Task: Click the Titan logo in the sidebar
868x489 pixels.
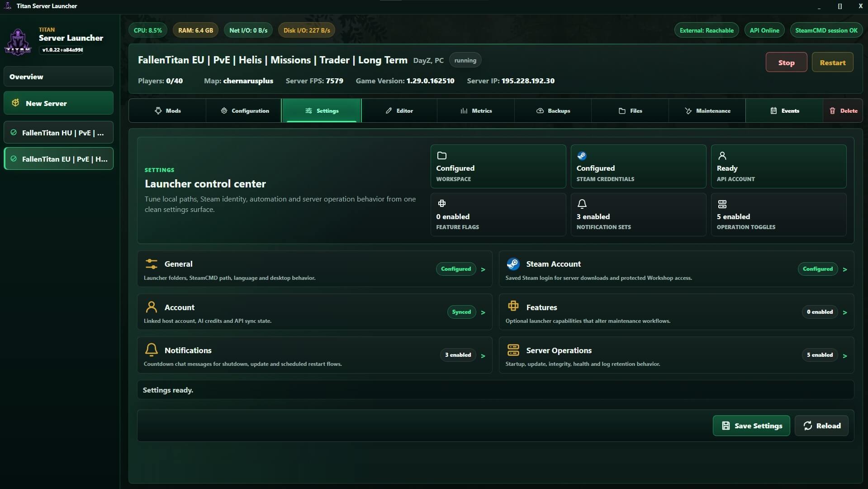Action: [x=18, y=42]
